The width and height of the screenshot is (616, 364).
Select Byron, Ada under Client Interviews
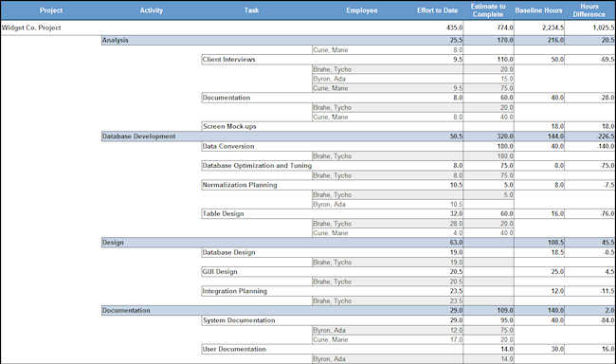pyautogui.click(x=329, y=79)
